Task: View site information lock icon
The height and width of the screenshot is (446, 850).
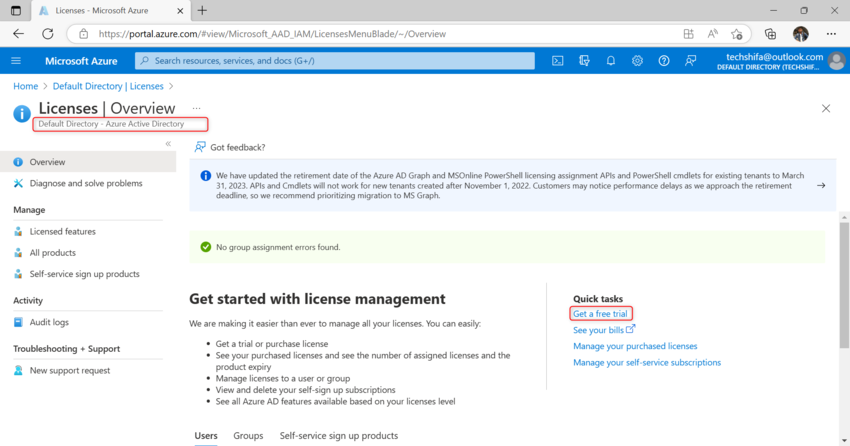Action: (83, 34)
